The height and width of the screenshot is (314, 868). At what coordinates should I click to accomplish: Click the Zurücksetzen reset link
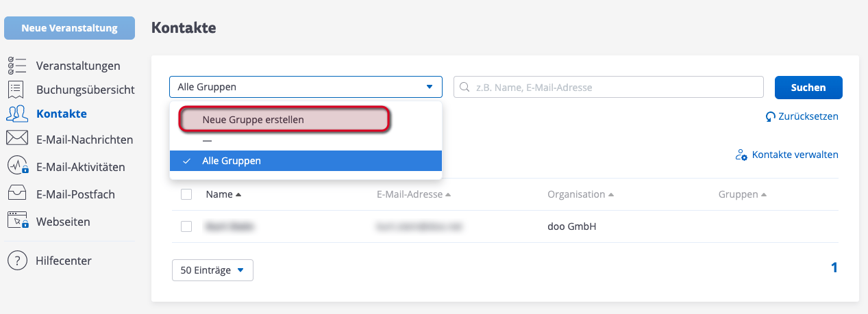coord(802,116)
